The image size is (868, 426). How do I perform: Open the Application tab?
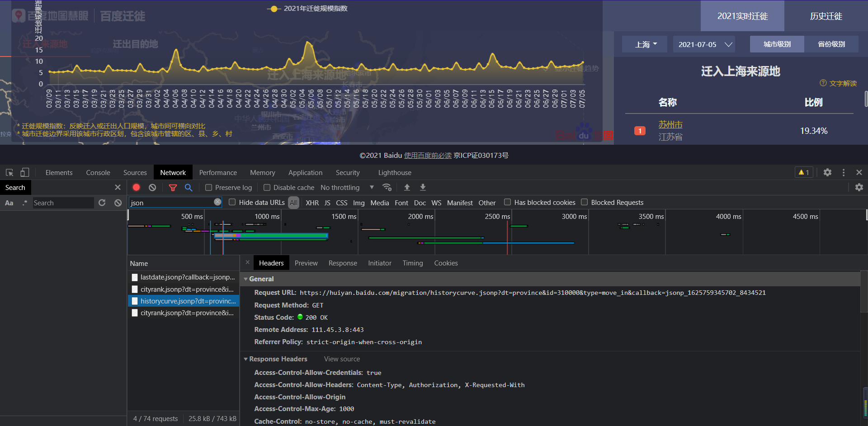[x=306, y=172]
